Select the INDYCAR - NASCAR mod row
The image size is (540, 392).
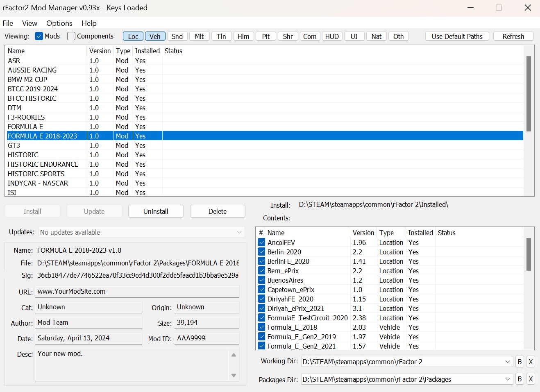coord(265,183)
